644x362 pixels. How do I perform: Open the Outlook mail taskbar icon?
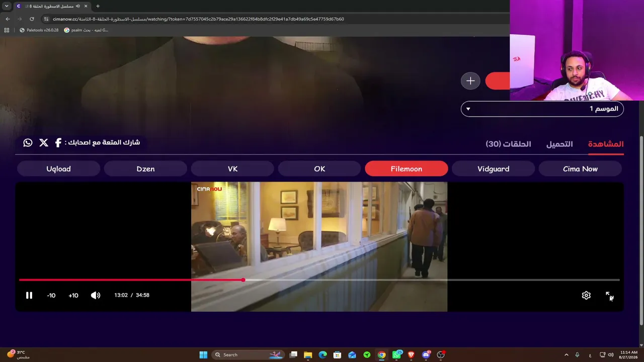click(352, 355)
